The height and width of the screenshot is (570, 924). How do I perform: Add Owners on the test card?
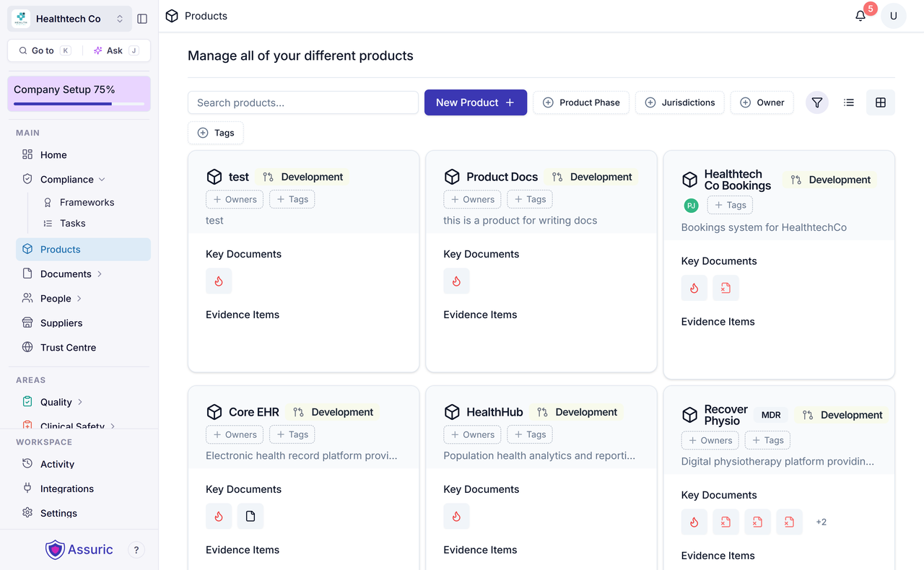pyautogui.click(x=235, y=199)
